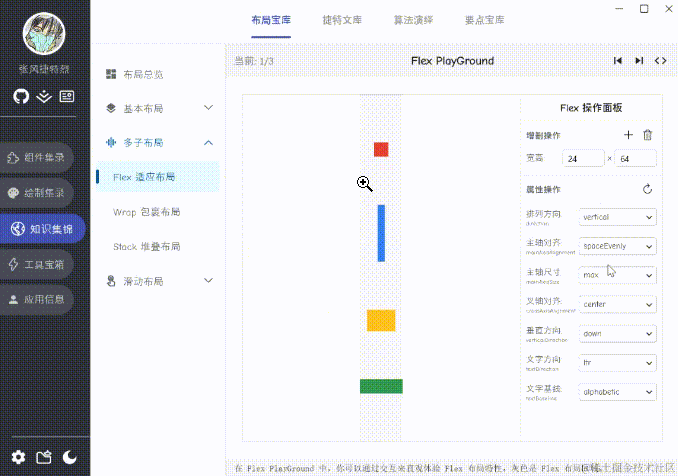Screen dimensions: 678x476
Task: Open the 组件集录 section
Action: 36,157
